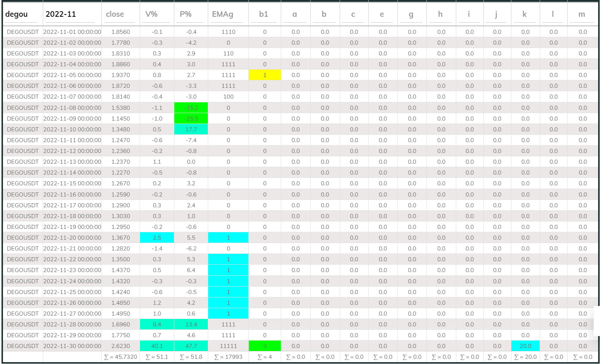Select the cyan P% cell showing 17.7

[x=191, y=130]
